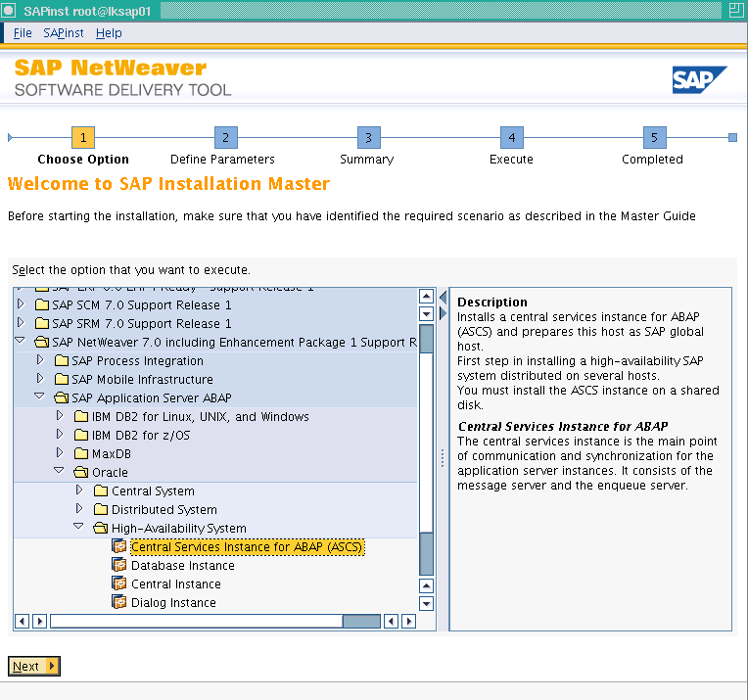Click the SAP logo

[x=699, y=79]
